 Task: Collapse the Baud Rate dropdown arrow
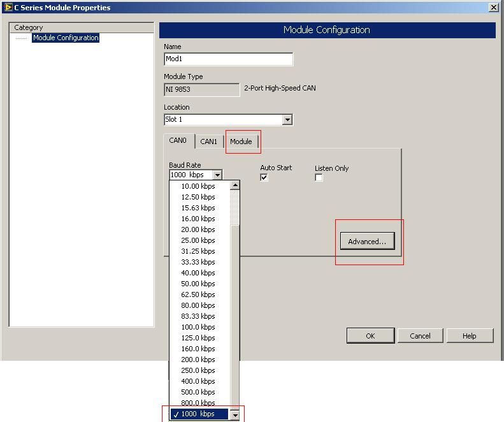tap(217, 175)
